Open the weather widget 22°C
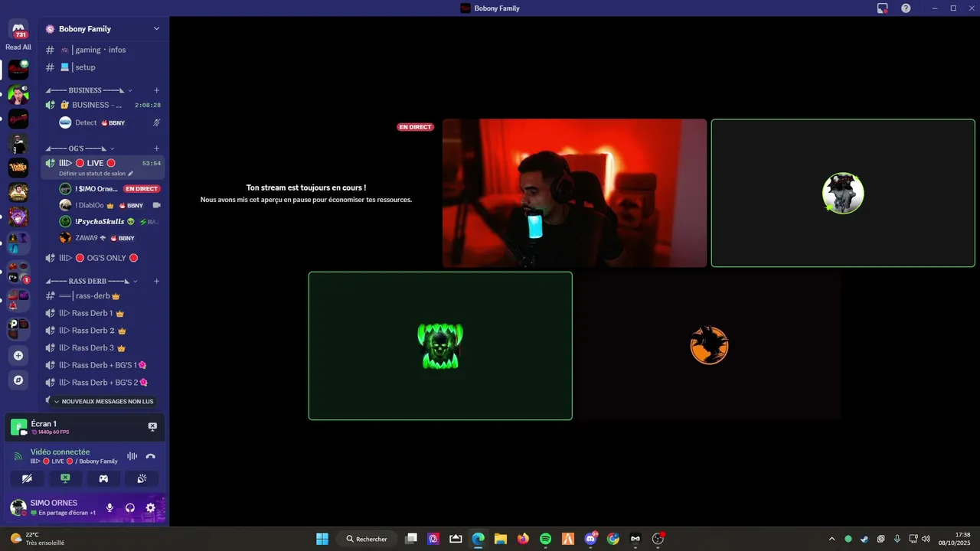 tap(37, 539)
